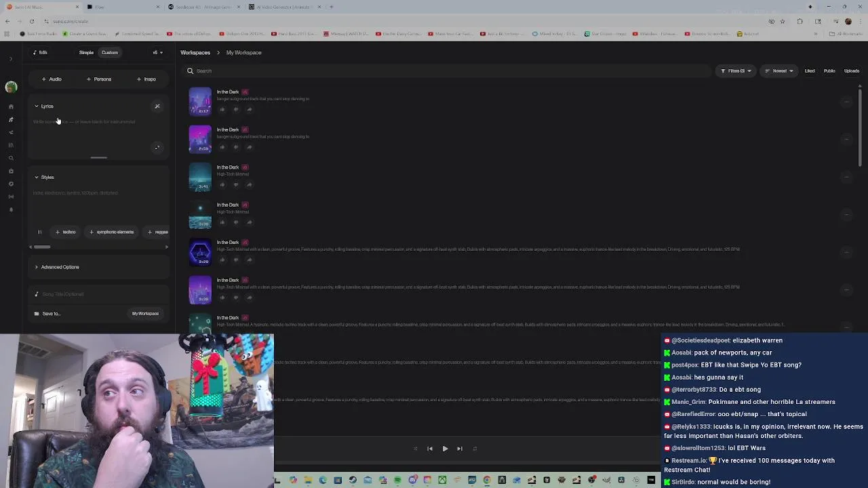Click the song list vertical scrollbar
The width and height of the screenshot is (868, 488).
point(860,129)
